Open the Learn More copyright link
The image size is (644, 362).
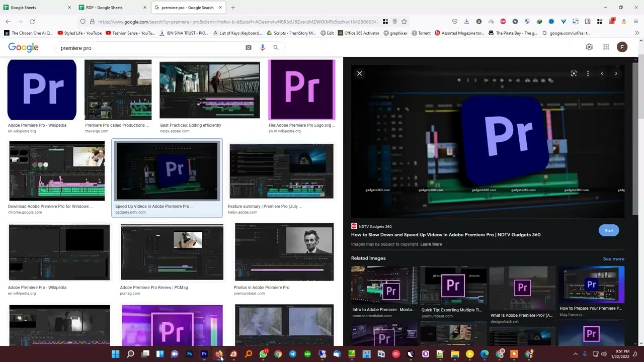coord(431,244)
